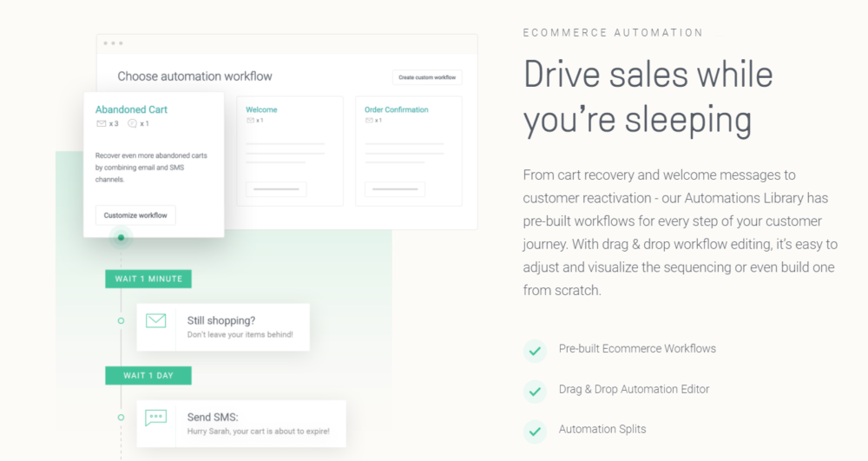Select the Order Confirmation workflow title
Screen dimensions: 868x461
pos(397,109)
